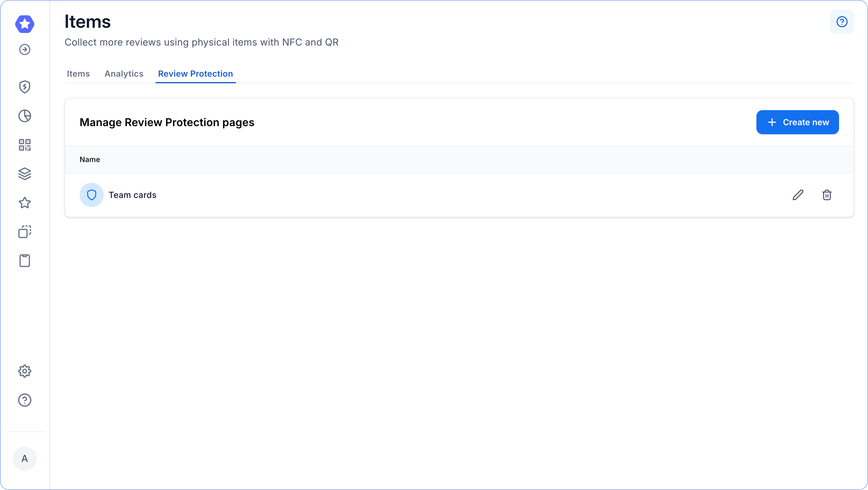Open the Team cards row
Image resolution: width=868 pixels, height=490 pixels.
pos(132,195)
